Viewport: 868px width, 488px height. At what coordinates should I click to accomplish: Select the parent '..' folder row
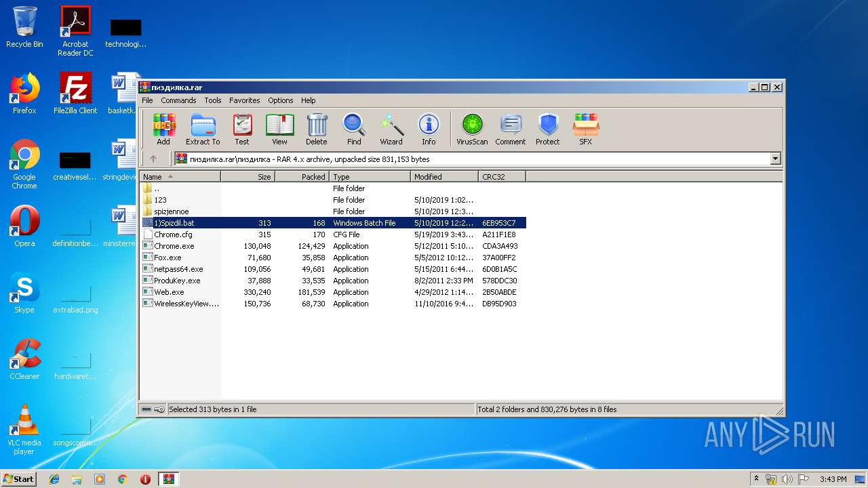[x=333, y=188]
